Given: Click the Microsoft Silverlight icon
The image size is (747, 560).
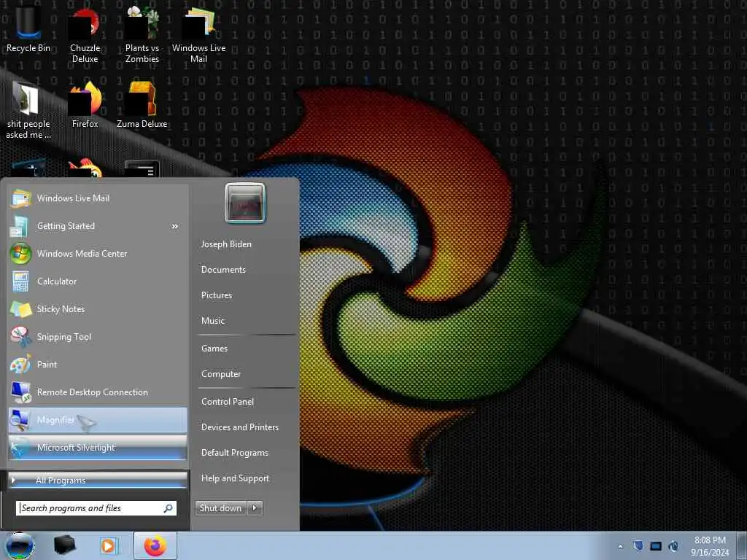Looking at the screenshot, I should click(x=20, y=447).
